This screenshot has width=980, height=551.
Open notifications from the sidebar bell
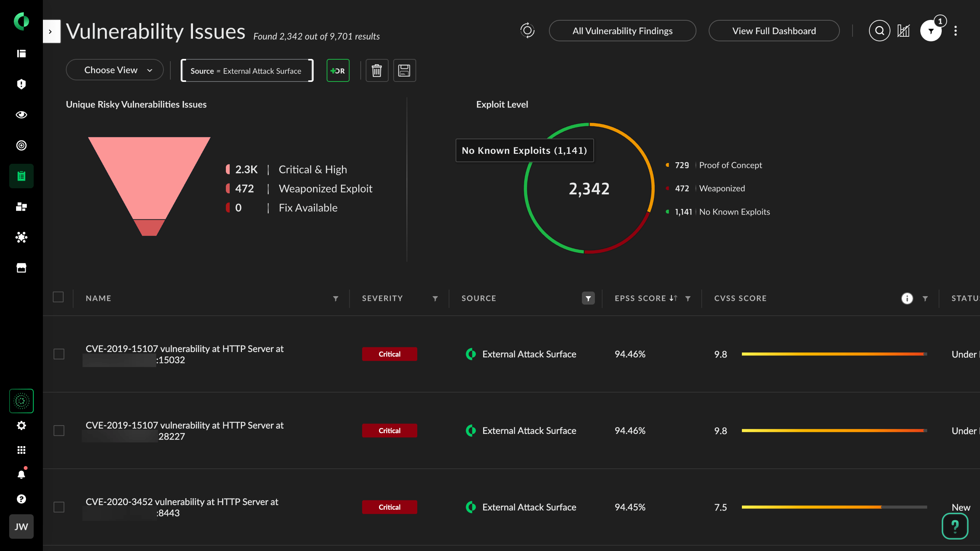coord(21,474)
